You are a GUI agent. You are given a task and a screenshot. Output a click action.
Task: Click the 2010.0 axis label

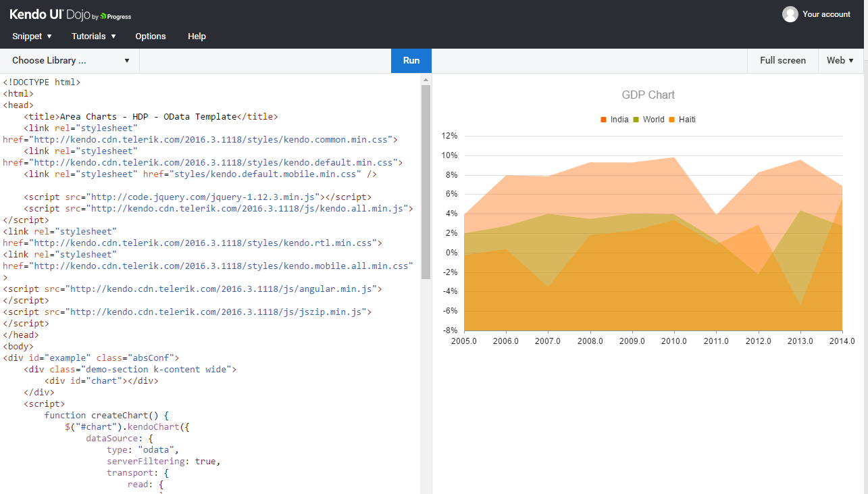pyautogui.click(x=674, y=341)
